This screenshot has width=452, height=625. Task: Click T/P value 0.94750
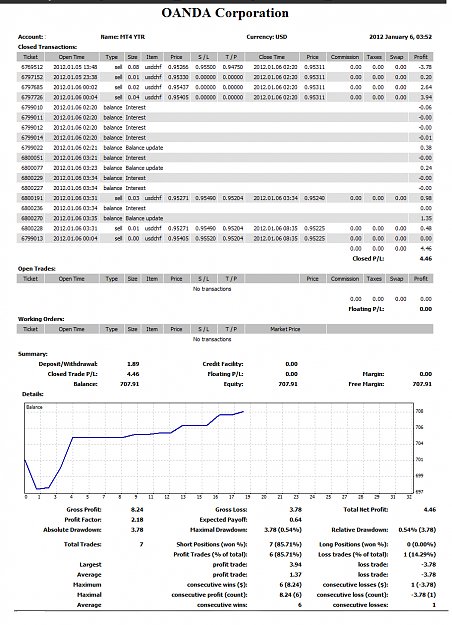tap(232, 67)
